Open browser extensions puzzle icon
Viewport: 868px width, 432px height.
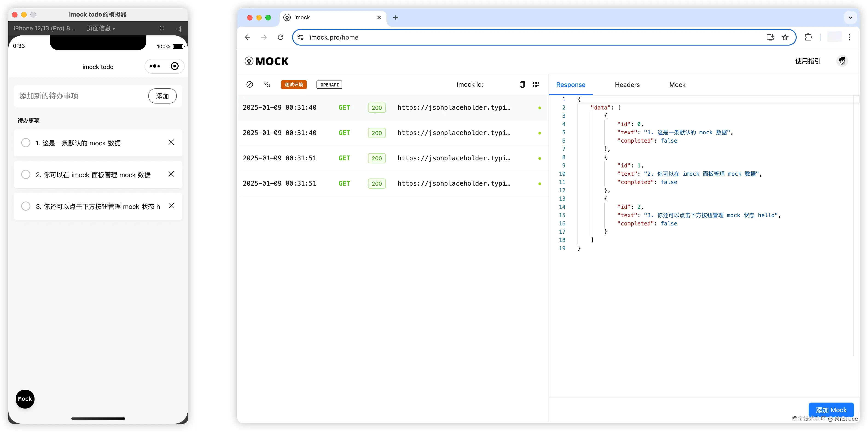click(x=808, y=37)
